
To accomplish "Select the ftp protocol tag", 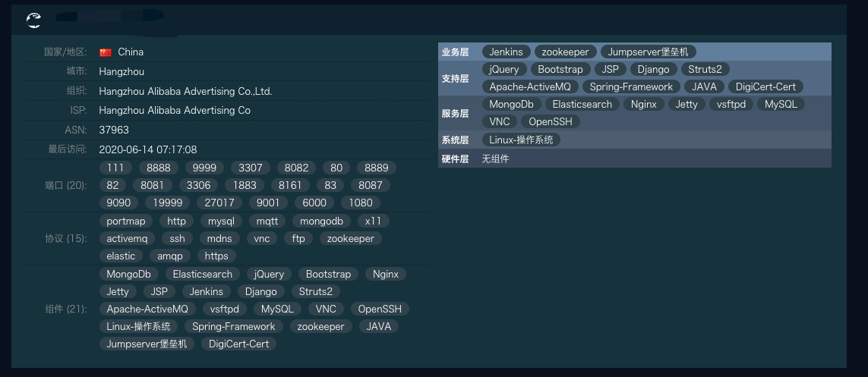I will 298,239.
